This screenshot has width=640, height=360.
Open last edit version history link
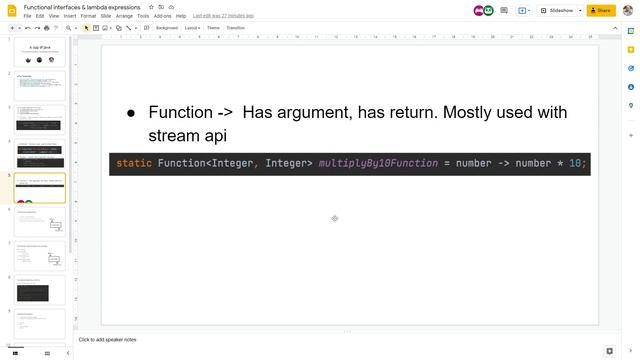[223, 16]
